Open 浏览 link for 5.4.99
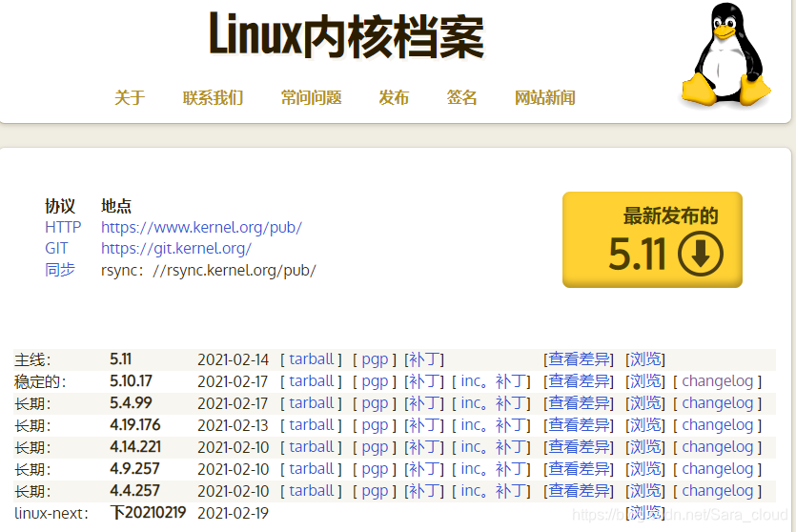 pyautogui.click(x=645, y=403)
